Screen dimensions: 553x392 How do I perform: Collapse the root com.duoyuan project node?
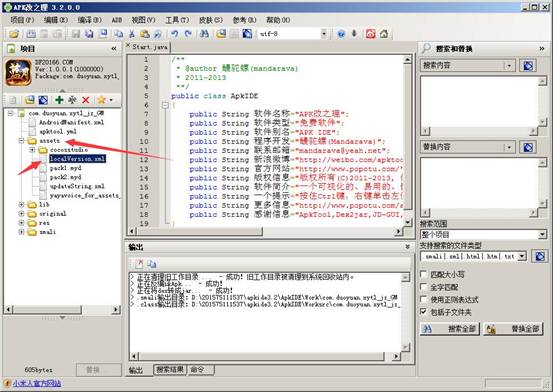pos(11,113)
